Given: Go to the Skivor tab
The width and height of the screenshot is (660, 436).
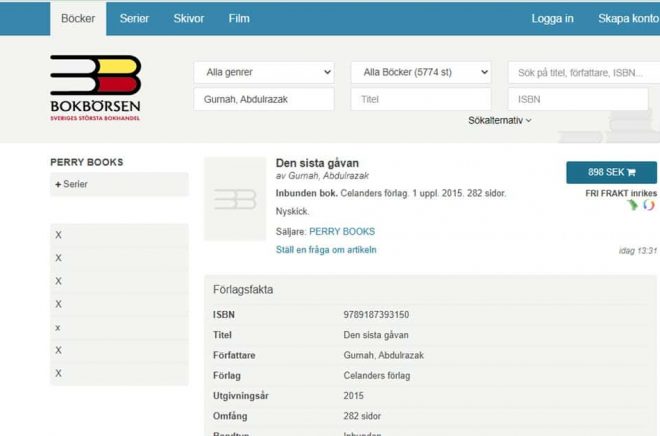Looking at the screenshot, I should click(x=189, y=19).
